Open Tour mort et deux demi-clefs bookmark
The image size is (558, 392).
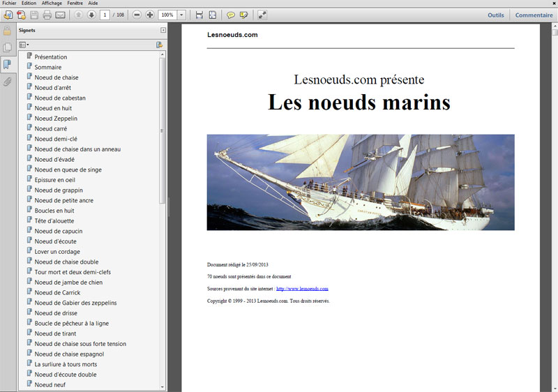(73, 273)
